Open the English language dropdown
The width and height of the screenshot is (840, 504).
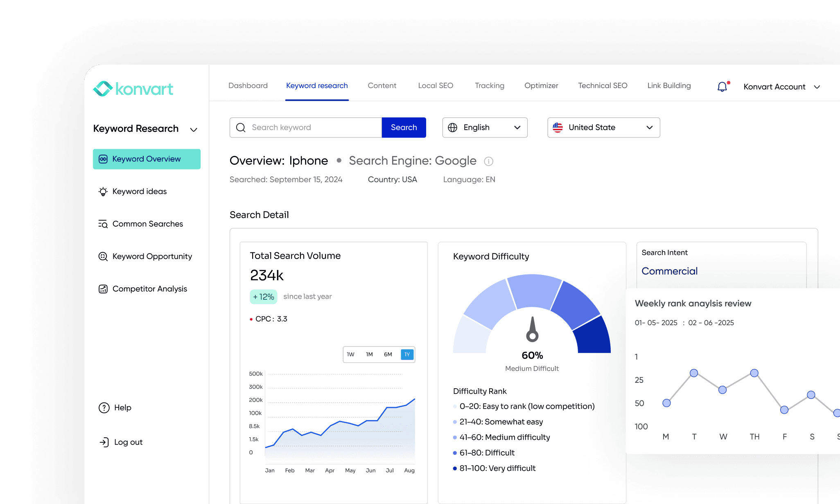[485, 128]
